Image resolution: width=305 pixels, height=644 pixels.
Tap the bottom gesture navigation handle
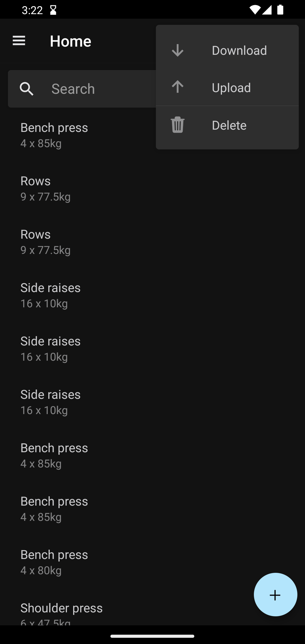point(152,636)
